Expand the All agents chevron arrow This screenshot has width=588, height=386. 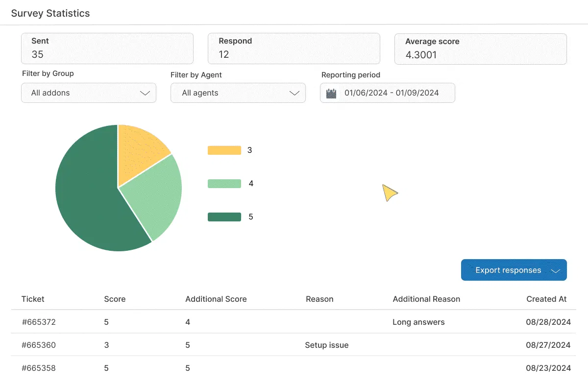(x=294, y=93)
